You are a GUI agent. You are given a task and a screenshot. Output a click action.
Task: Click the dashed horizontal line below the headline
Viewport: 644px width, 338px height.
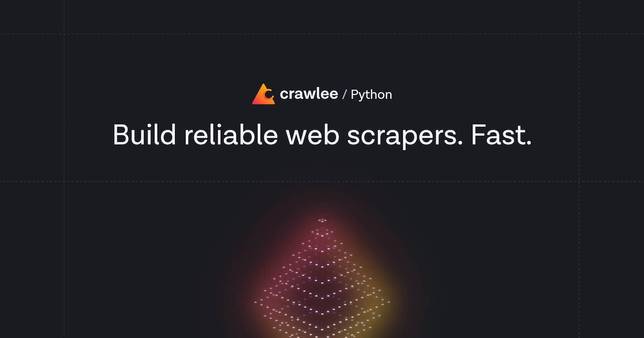[161, 182]
